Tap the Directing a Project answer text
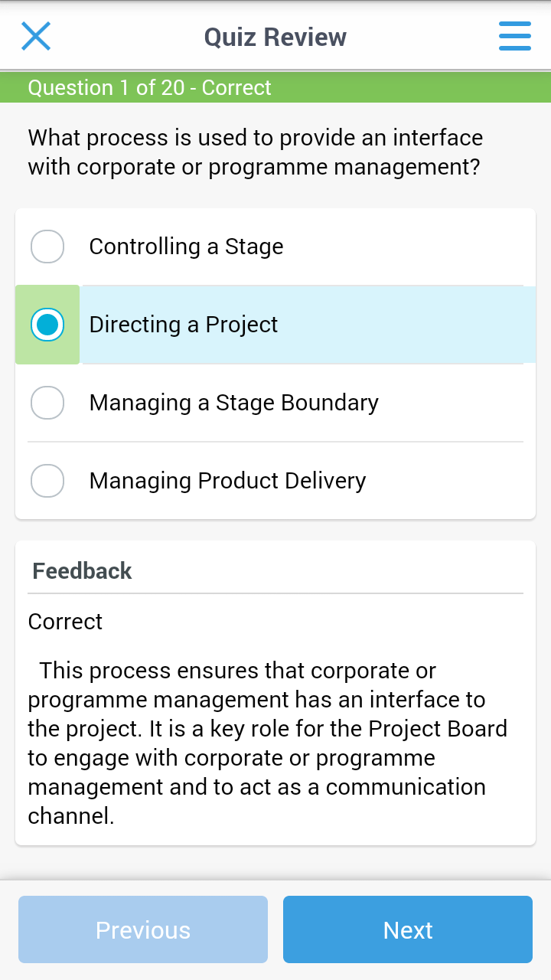Screen dimensions: 551x980 pos(184,325)
